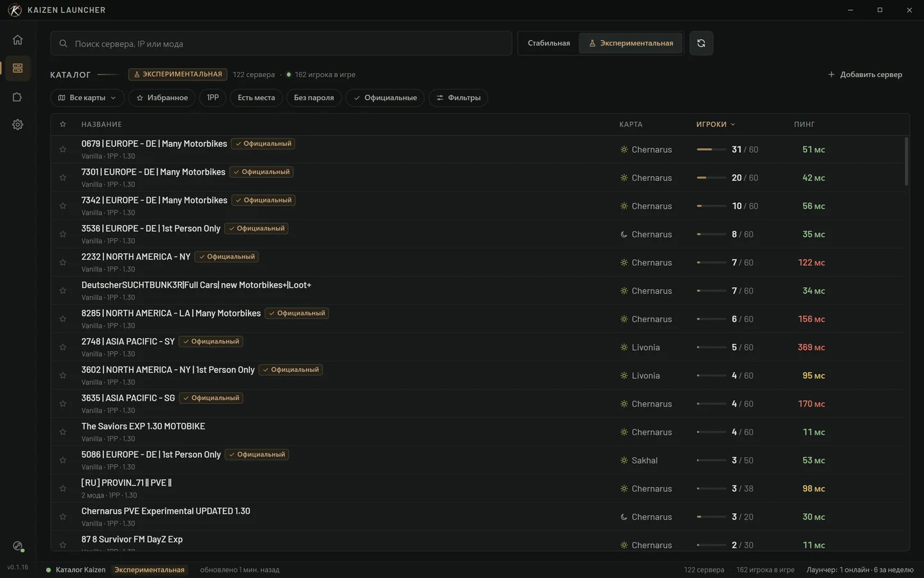
Task: Click the player bar for 0679 EUROPE server
Action: point(712,150)
